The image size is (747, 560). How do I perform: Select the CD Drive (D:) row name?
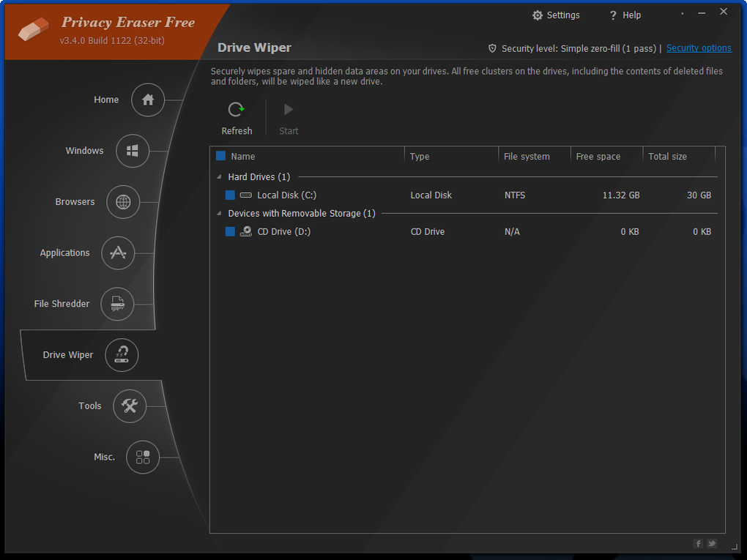coord(284,231)
